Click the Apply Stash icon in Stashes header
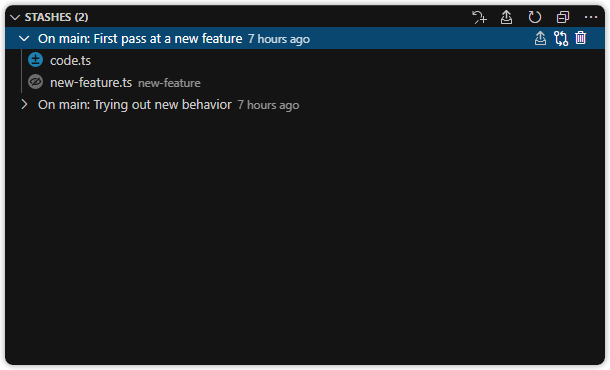 point(506,17)
